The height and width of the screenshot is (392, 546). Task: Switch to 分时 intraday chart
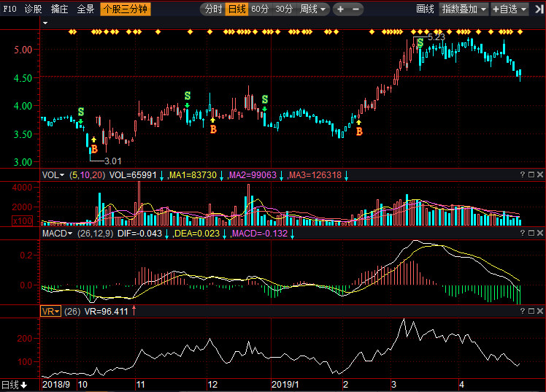(213, 9)
